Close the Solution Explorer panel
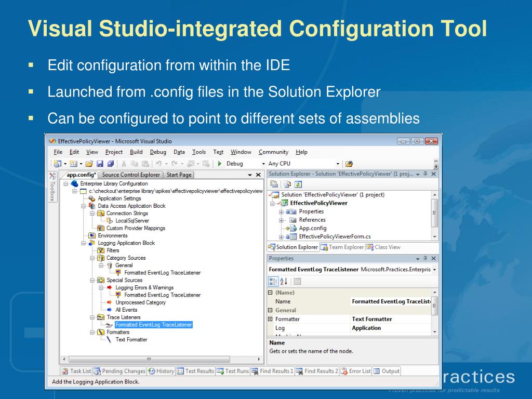532x399 pixels. (x=433, y=174)
